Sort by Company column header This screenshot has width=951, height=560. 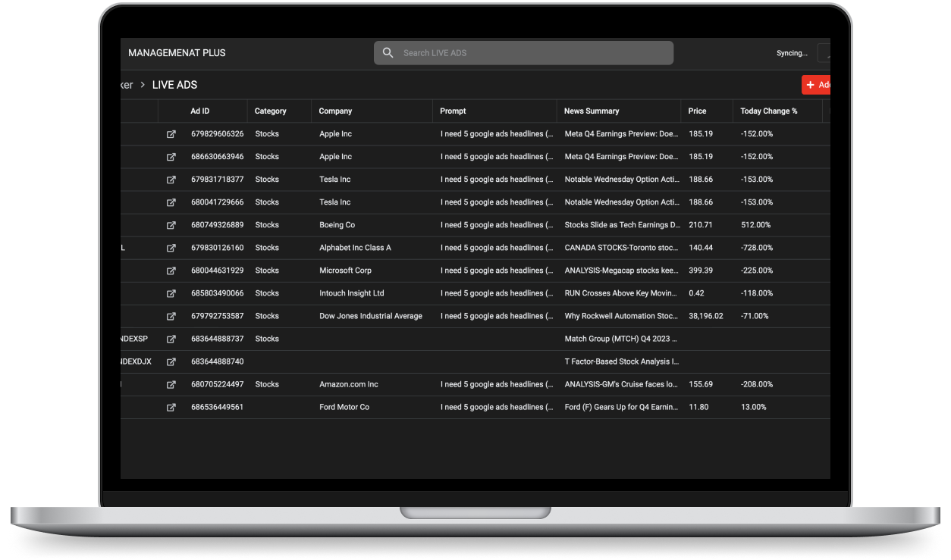tap(335, 111)
